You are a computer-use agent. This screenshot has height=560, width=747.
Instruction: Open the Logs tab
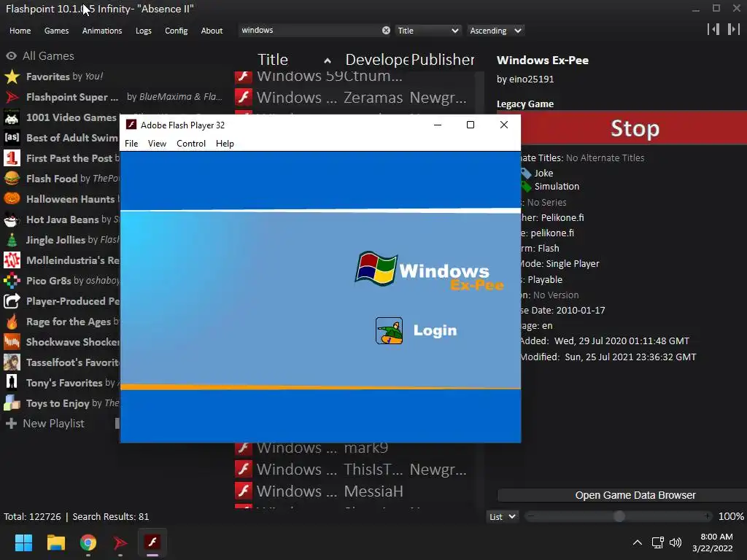[144, 31]
